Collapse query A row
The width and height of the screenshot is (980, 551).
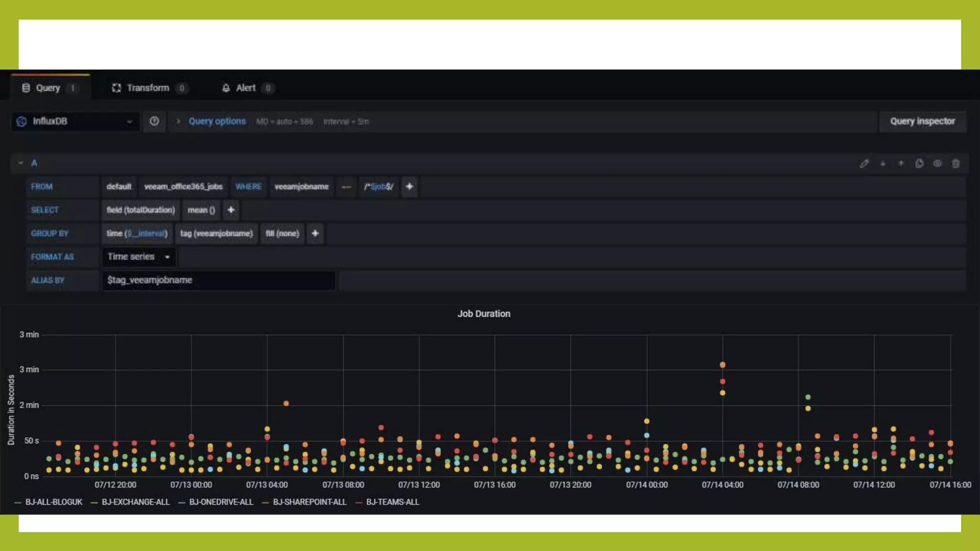[x=21, y=163]
